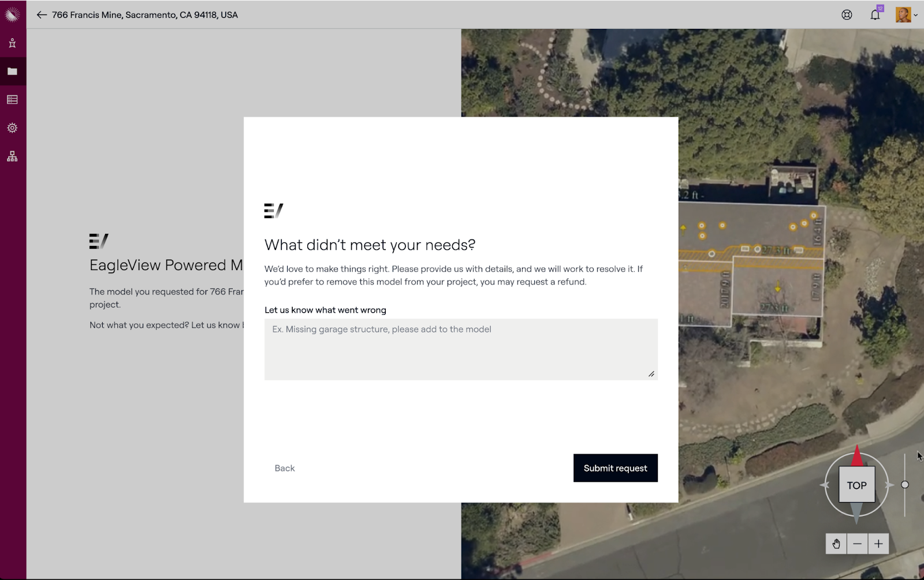
Task: Open the hierarchy org-chart sidebar icon
Action: [12, 156]
